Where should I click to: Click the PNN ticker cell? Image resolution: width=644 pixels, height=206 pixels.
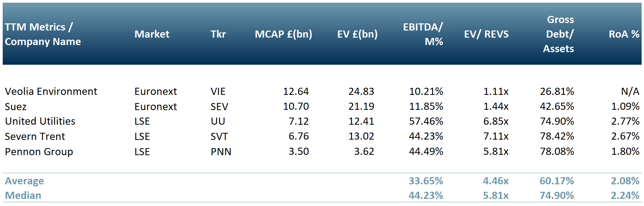click(221, 152)
